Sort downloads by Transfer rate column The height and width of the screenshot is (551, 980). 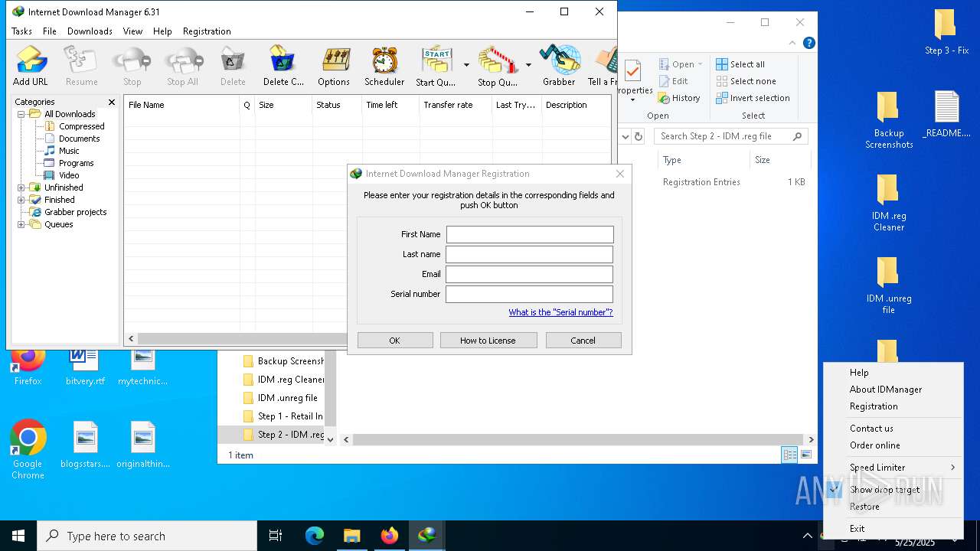pos(456,105)
